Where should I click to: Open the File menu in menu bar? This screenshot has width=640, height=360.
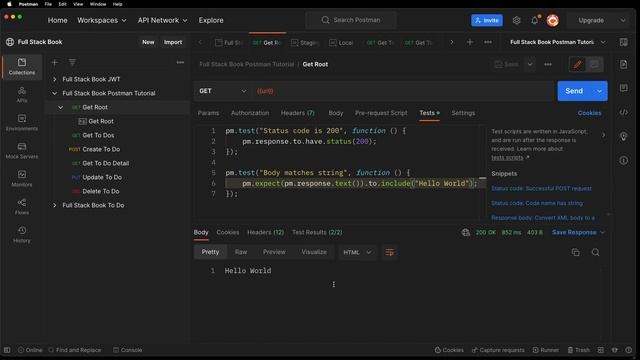(48, 4)
